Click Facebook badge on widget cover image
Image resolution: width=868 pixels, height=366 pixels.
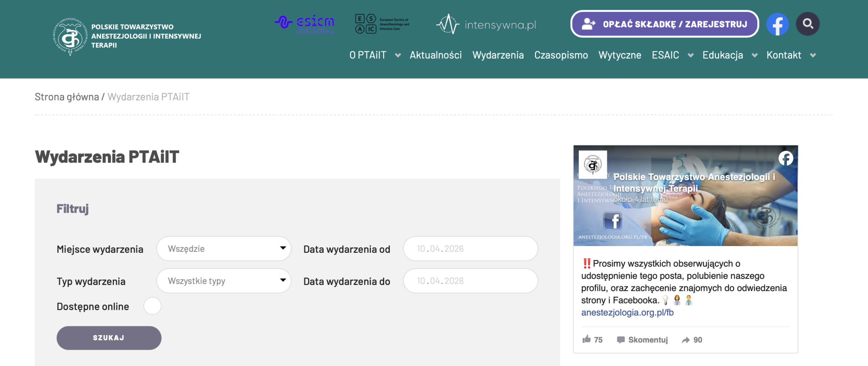point(786,158)
